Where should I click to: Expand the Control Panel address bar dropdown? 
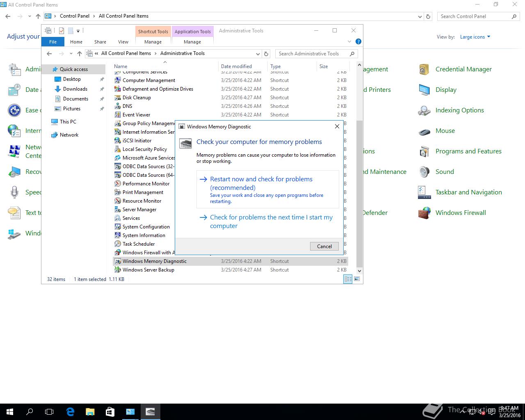click(420, 16)
